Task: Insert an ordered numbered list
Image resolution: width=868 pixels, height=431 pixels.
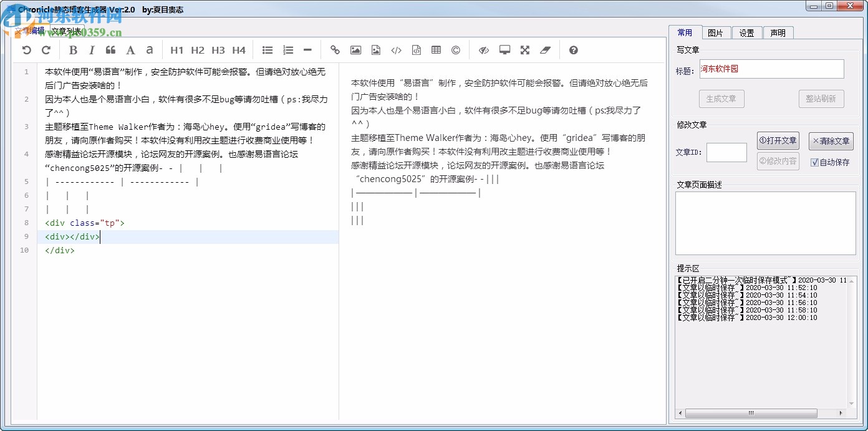Action: [x=287, y=50]
